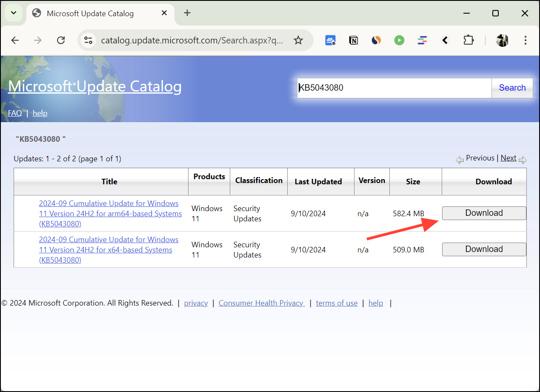
Task: Click the Search button
Action: click(512, 88)
